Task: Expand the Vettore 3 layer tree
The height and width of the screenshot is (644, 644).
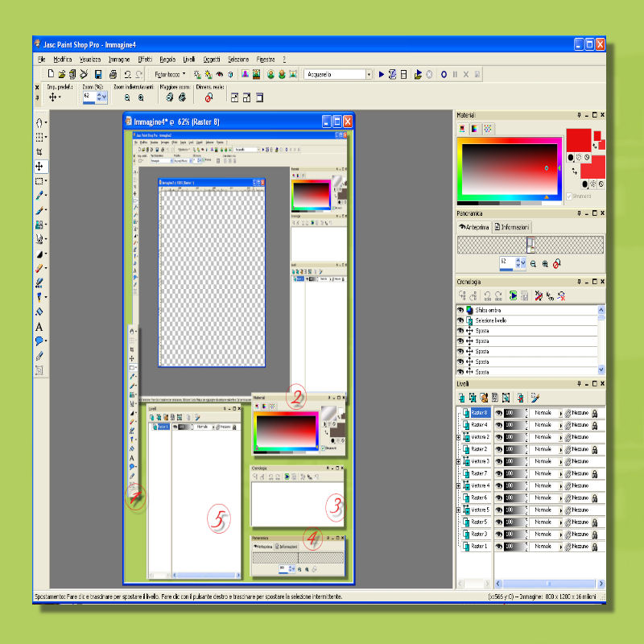Action: point(459,461)
